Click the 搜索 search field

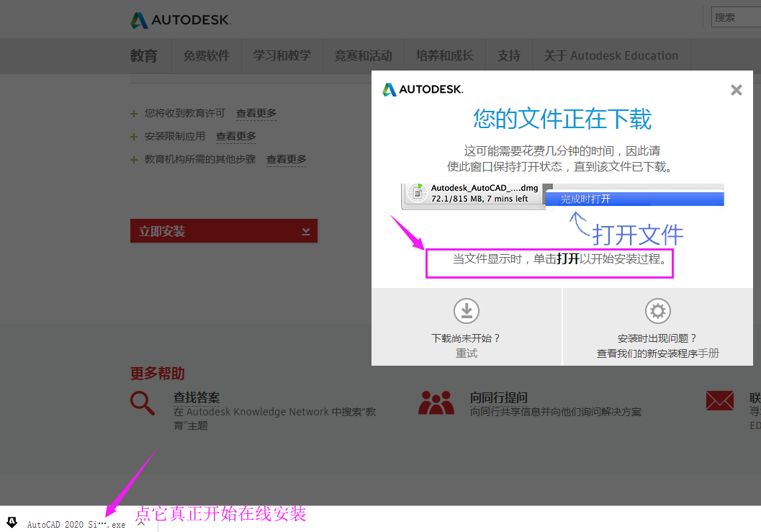pyautogui.click(x=736, y=17)
